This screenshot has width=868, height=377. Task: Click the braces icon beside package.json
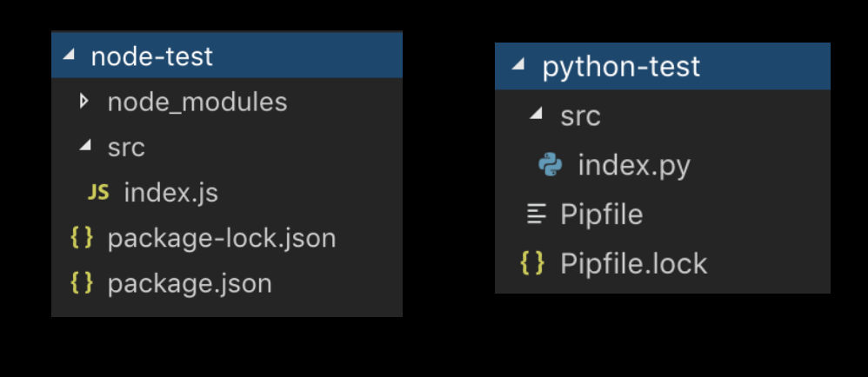81,283
